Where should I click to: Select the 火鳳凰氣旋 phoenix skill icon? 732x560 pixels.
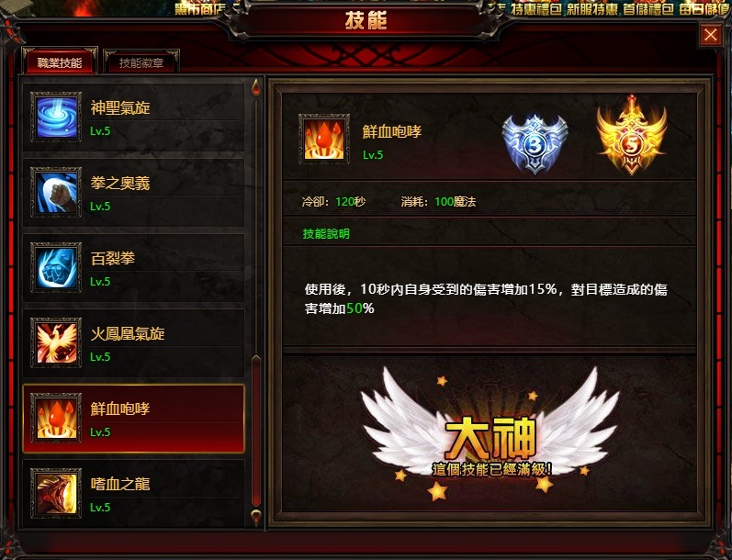(56, 342)
